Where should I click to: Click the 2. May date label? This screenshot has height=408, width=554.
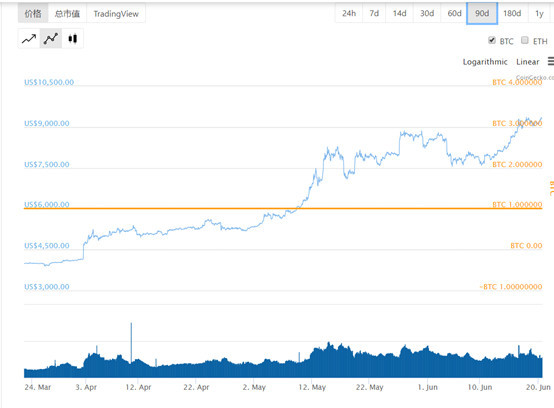coord(254,387)
